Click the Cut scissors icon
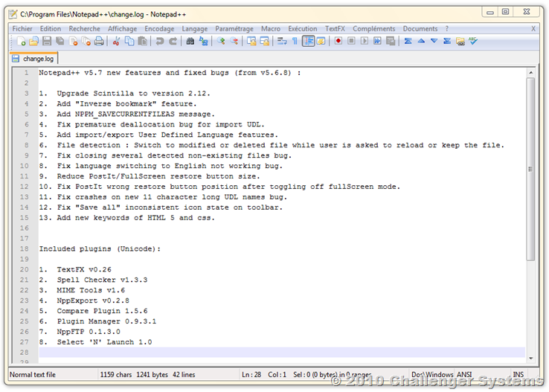The image size is (549, 392). pyautogui.click(x=116, y=42)
